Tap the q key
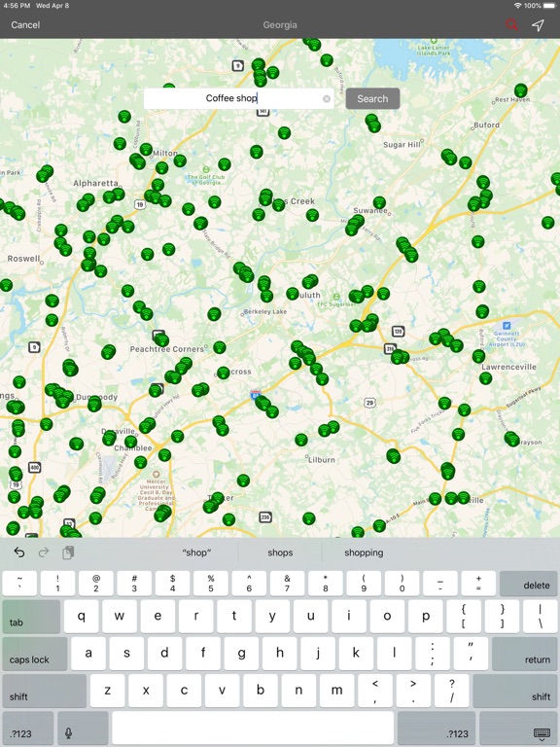The height and width of the screenshot is (747, 560). (82, 617)
